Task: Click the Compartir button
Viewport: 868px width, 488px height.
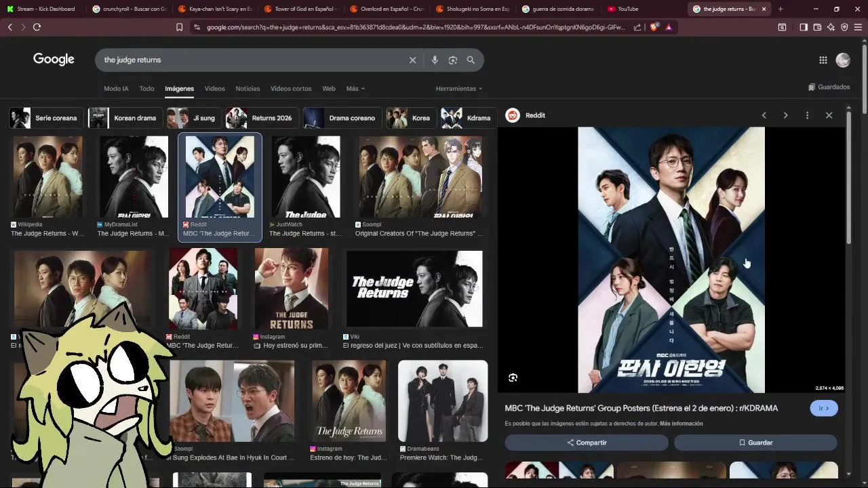Action: point(587,443)
